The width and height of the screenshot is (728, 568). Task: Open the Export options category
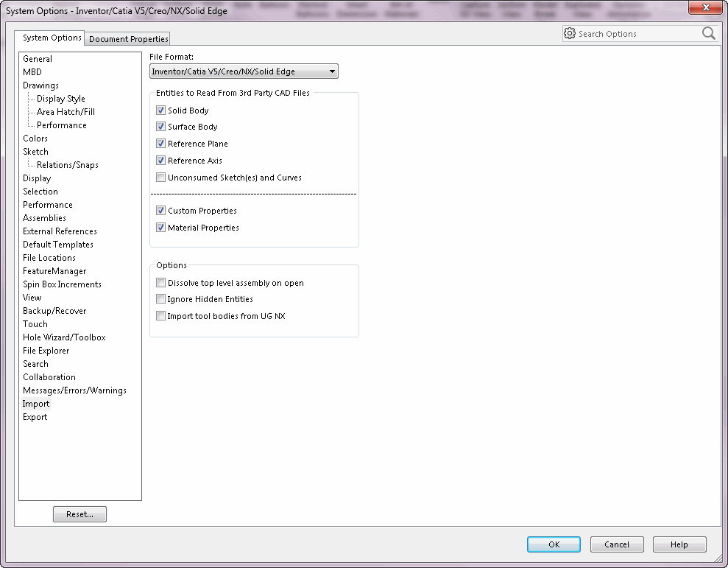click(x=35, y=417)
